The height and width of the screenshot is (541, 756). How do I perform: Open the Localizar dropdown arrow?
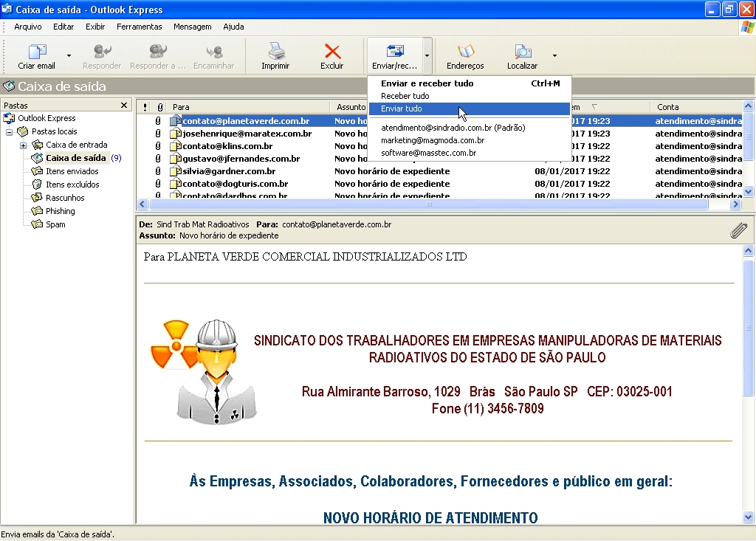coord(555,56)
